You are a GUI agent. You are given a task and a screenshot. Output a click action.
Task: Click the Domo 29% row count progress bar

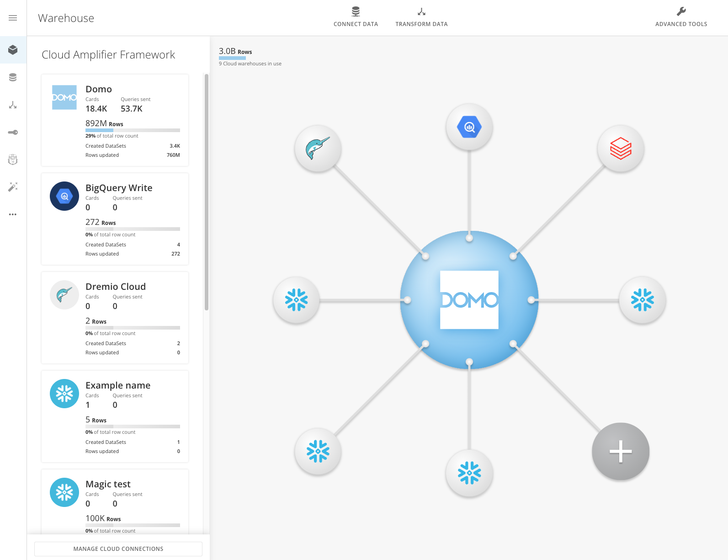(x=133, y=130)
